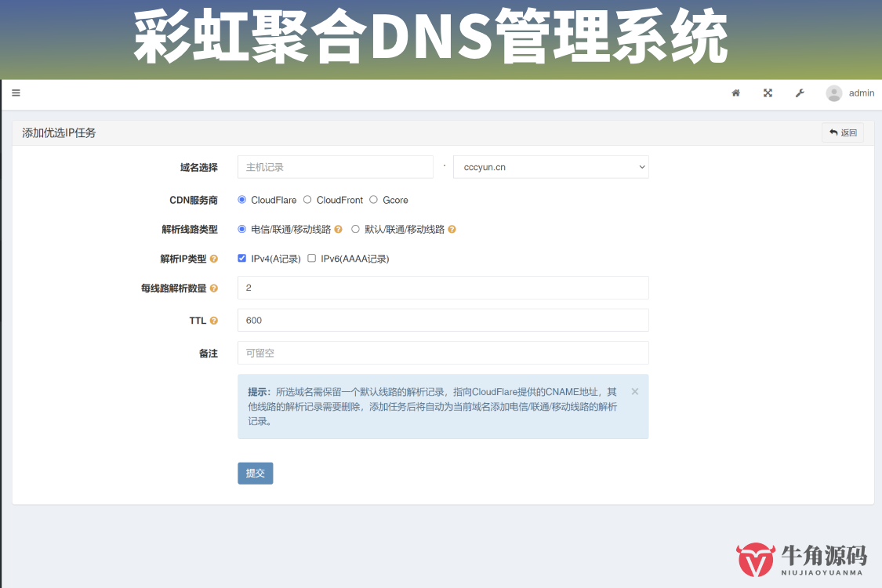The width and height of the screenshot is (882, 588).
Task: Open settings via wrench icon
Action: tap(800, 93)
